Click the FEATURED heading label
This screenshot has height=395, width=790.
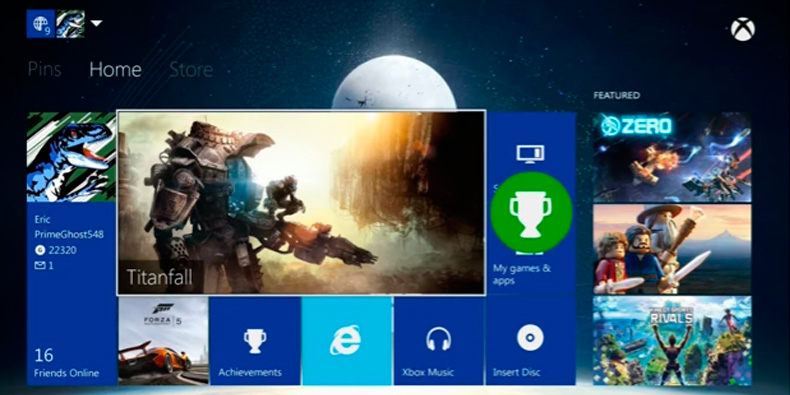(x=616, y=96)
